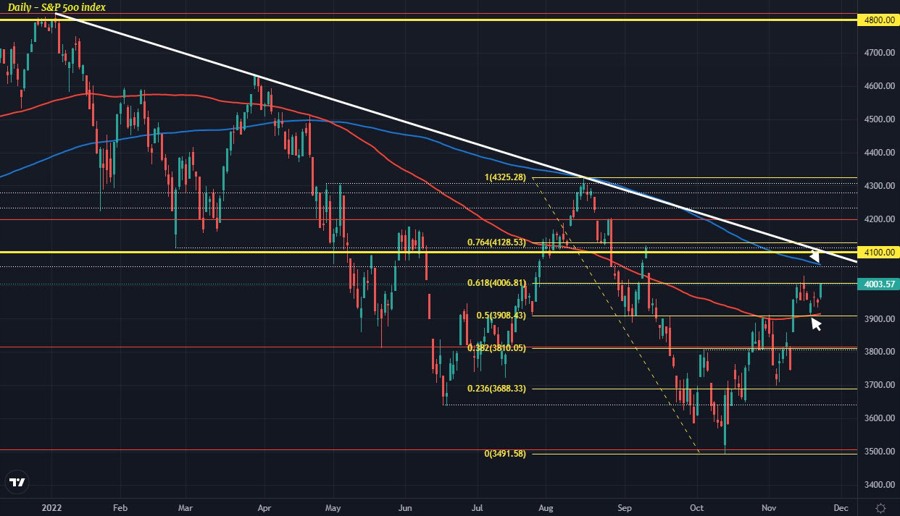900x516 pixels.
Task: Click the Mar label on time axis
Action: (185, 508)
